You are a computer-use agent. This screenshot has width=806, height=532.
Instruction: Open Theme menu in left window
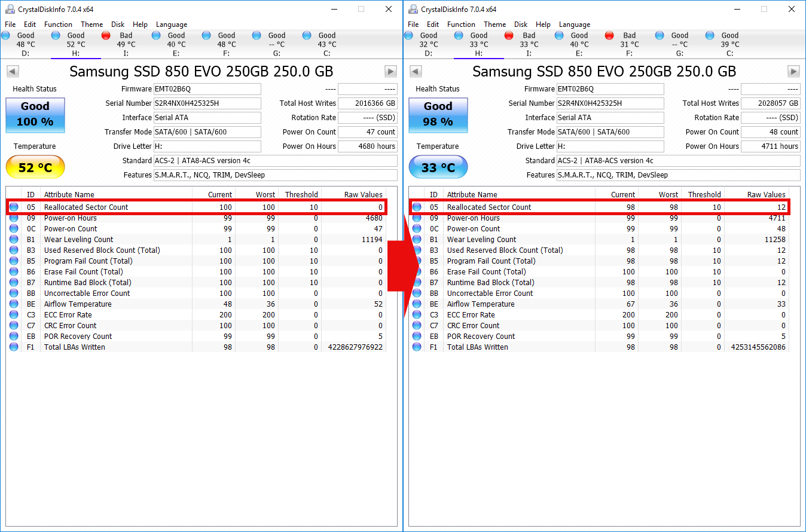click(91, 25)
